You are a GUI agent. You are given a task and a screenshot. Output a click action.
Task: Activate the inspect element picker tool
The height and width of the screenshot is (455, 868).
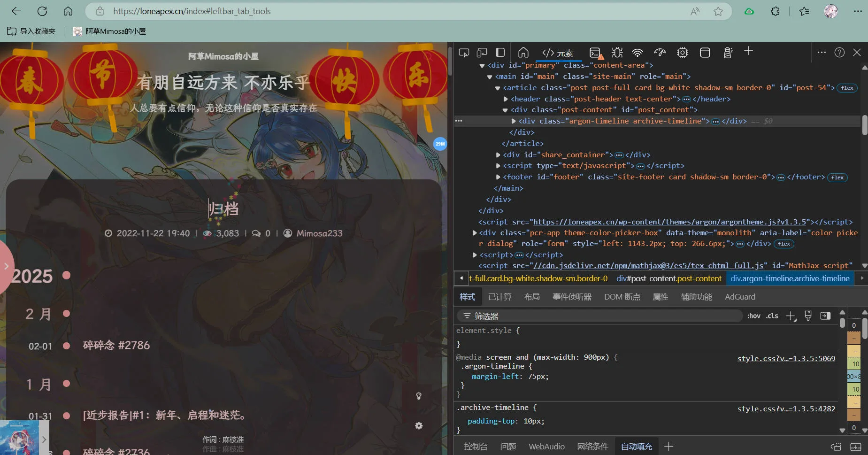(x=464, y=53)
